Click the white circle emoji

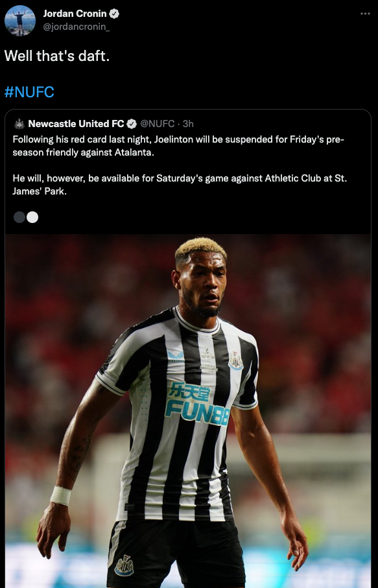(x=32, y=217)
